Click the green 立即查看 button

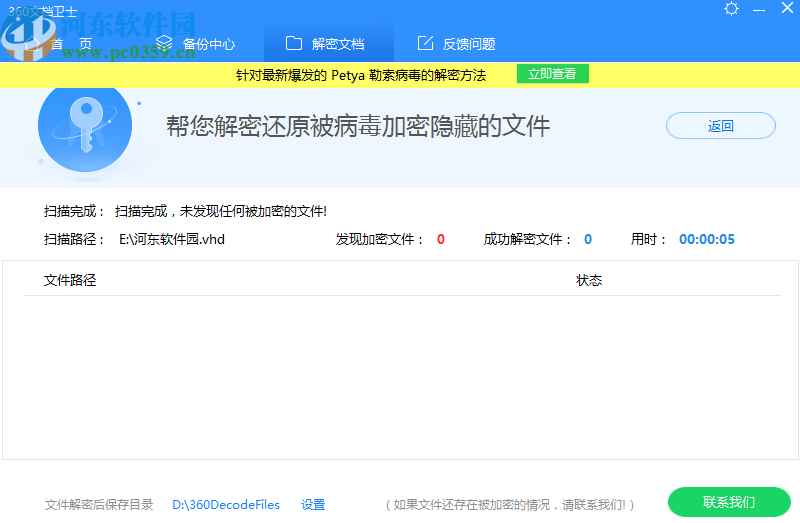553,73
